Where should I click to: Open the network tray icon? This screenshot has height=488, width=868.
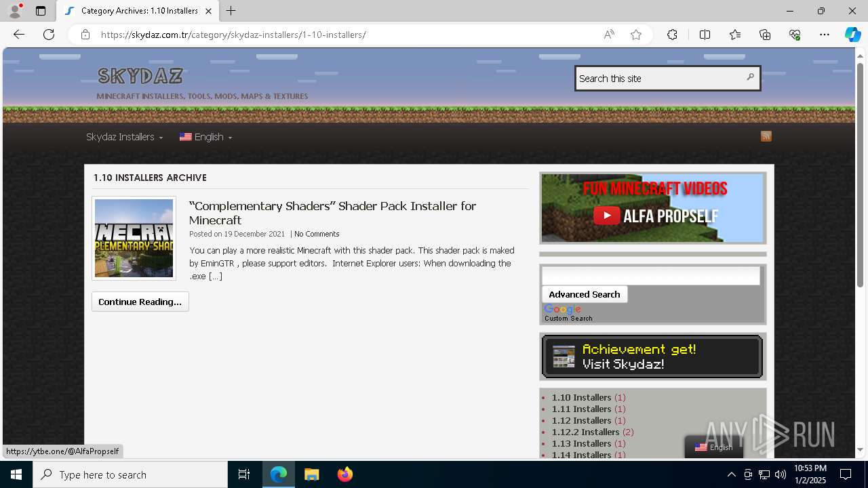pos(764,474)
